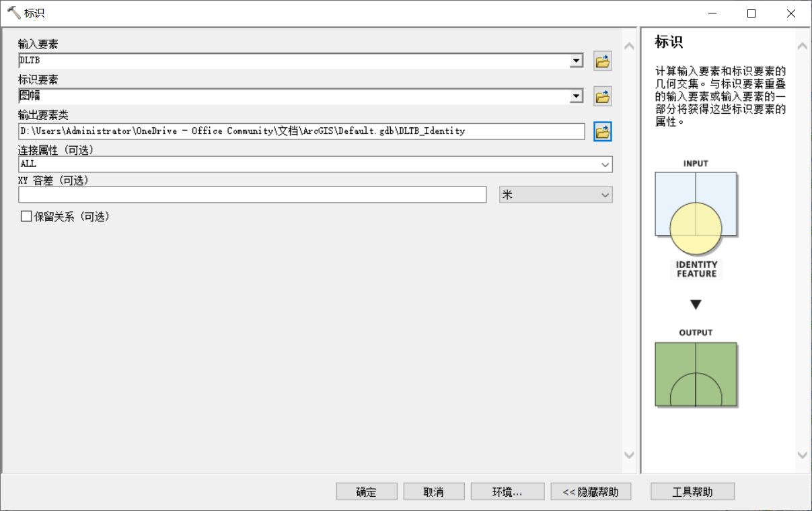Check the optional relationship preservation box
Viewport: 812px width, 511px height.
[26, 216]
